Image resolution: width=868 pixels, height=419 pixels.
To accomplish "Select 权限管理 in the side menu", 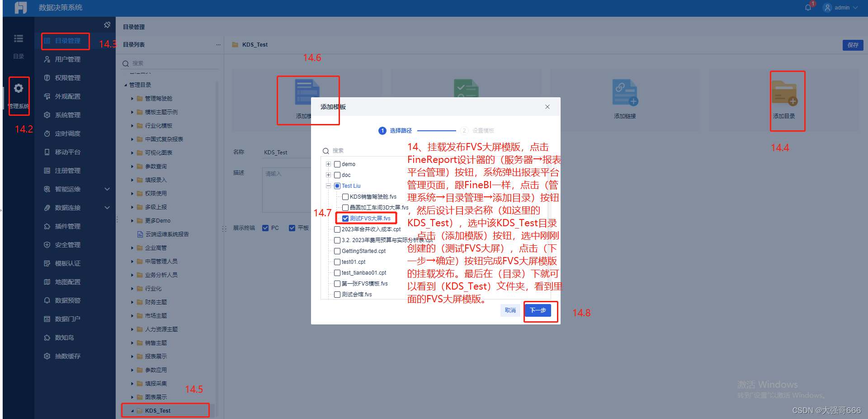I will [x=68, y=78].
